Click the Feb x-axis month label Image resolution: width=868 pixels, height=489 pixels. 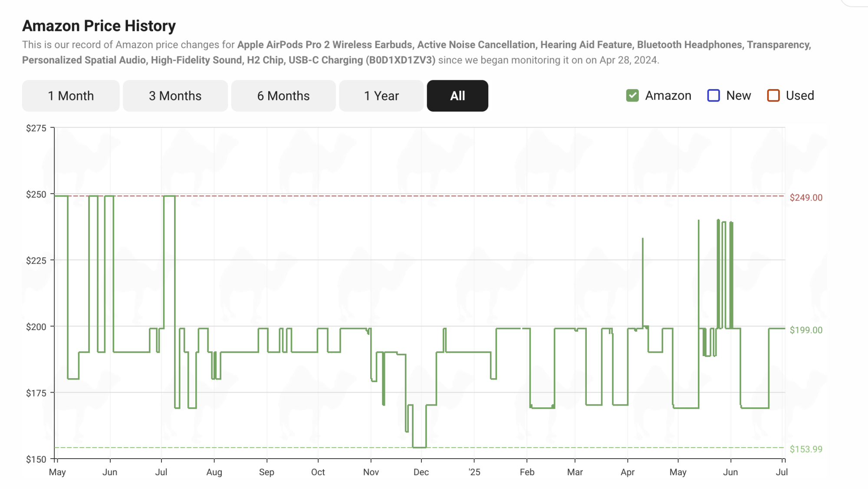click(527, 472)
